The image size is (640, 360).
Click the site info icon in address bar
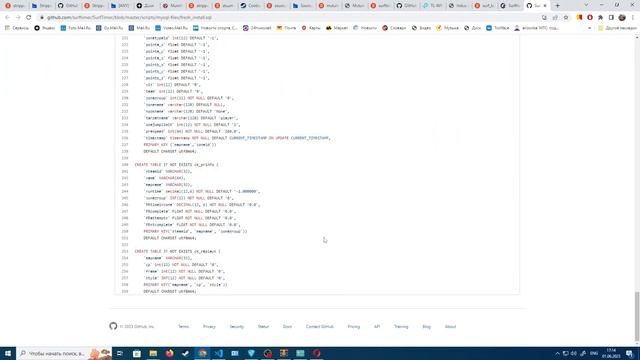point(42,18)
